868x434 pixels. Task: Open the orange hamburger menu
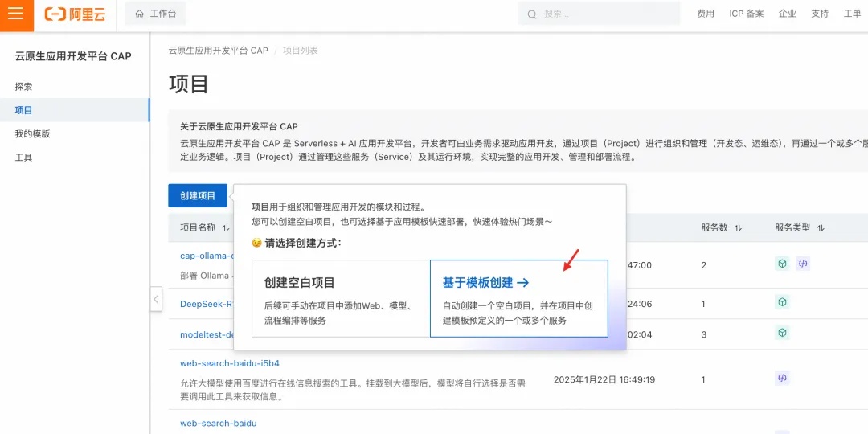pos(16,14)
